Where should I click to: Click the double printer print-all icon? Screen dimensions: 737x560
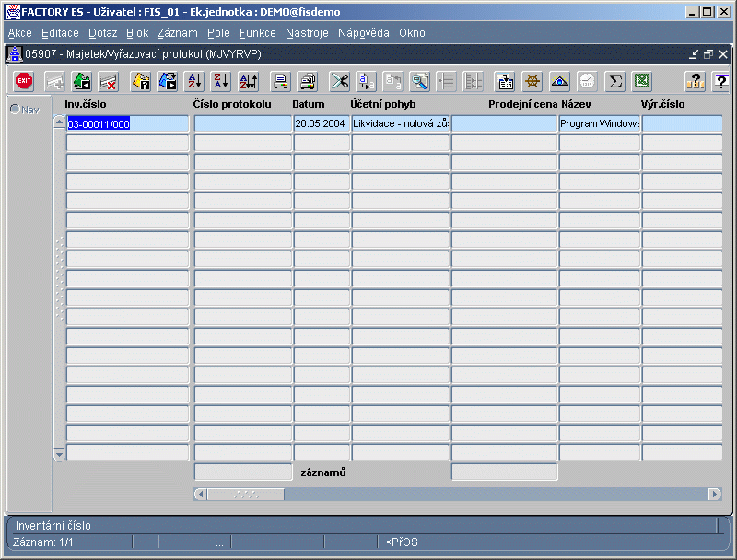click(308, 81)
